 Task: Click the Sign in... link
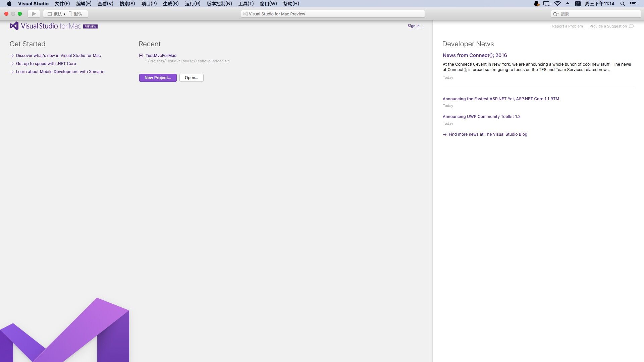[415, 26]
